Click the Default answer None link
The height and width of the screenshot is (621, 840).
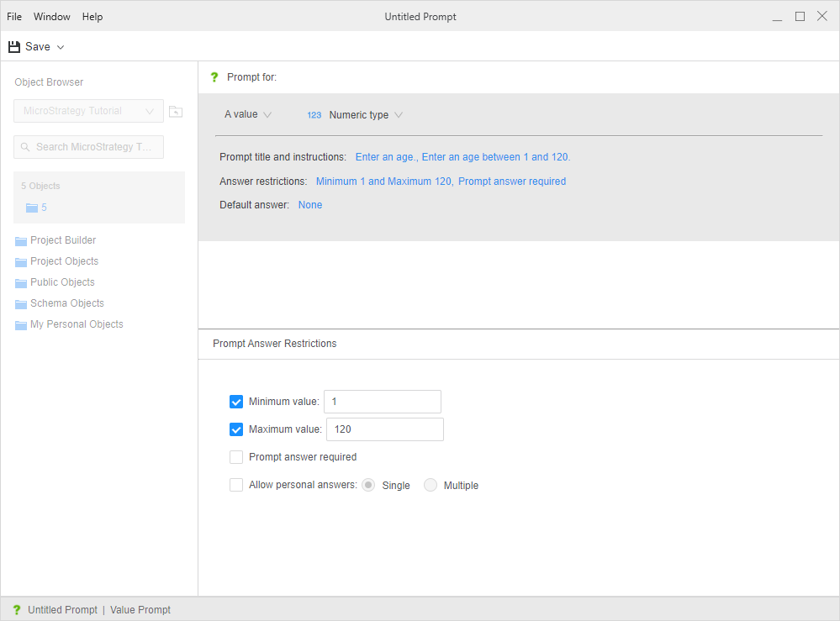[310, 205]
